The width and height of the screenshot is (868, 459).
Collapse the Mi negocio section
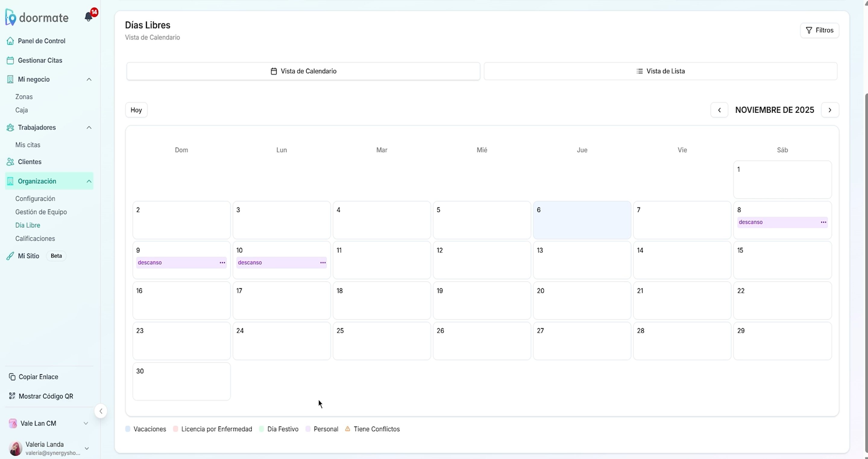point(89,80)
